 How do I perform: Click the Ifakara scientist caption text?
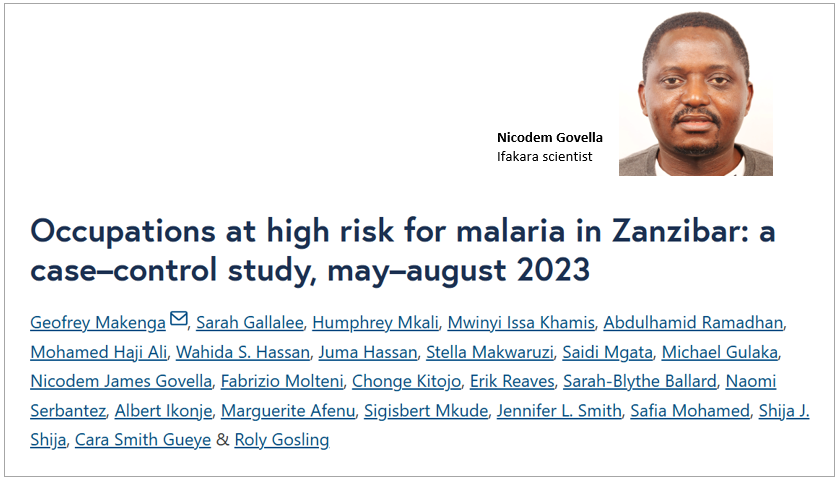[x=544, y=156]
